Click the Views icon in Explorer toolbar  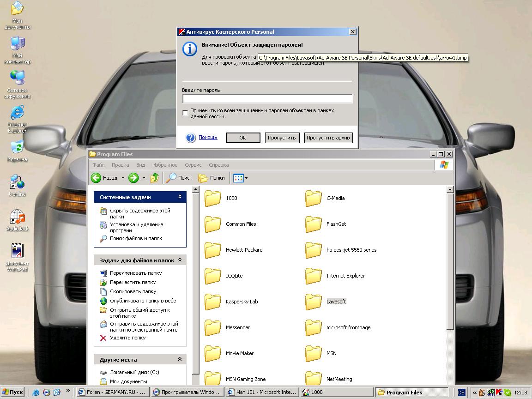point(238,178)
